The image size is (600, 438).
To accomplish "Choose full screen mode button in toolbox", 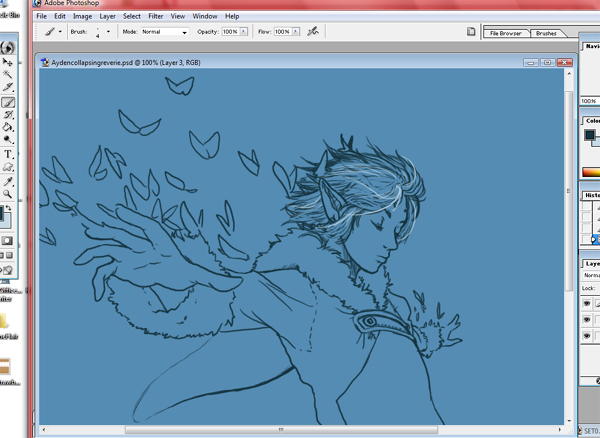I will 10,255.
